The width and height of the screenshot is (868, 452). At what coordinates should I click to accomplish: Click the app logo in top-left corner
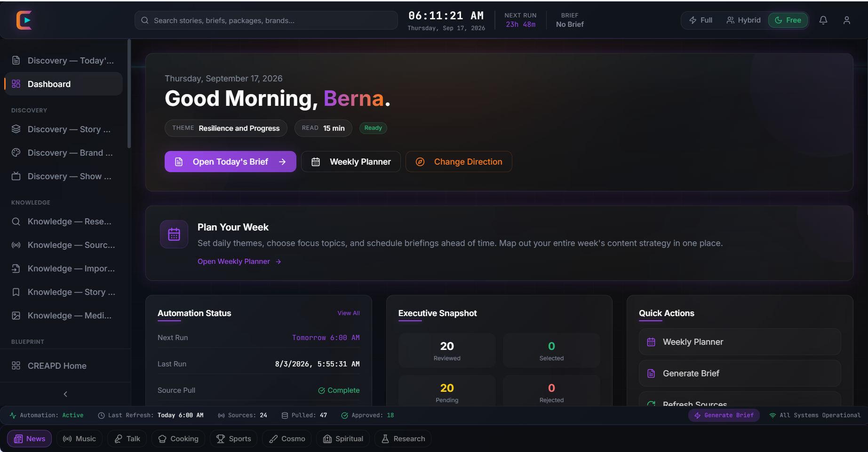tap(24, 20)
